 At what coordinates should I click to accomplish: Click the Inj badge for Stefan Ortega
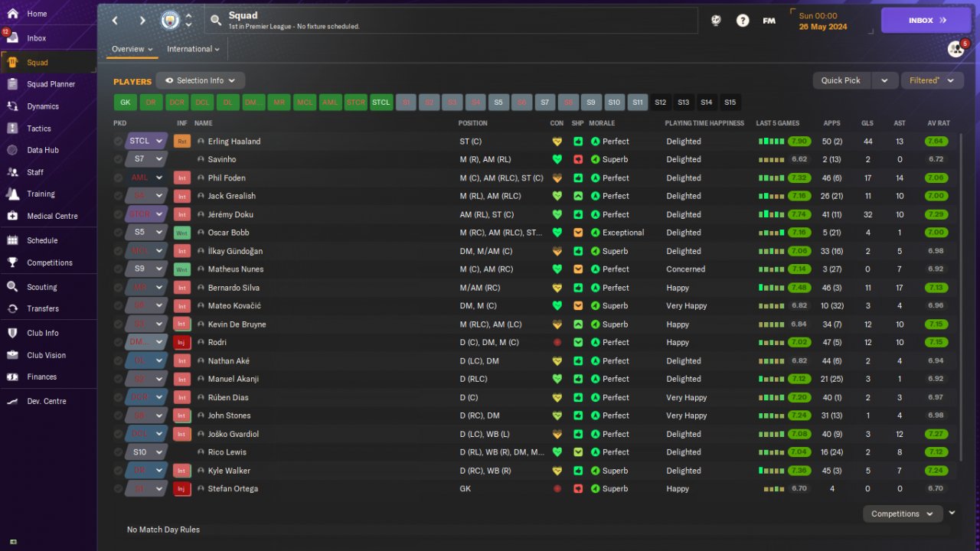(181, 489)
